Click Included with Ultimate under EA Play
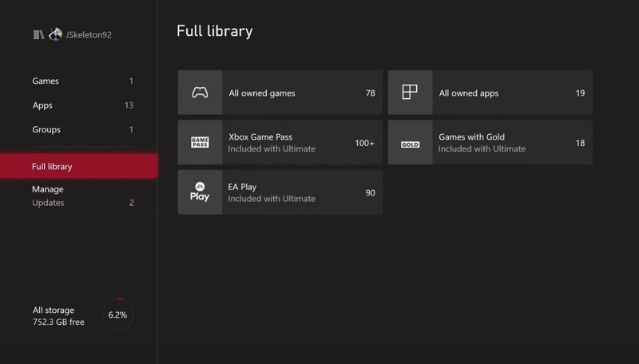This screenshot has height=364, width=639. [272, 199]
